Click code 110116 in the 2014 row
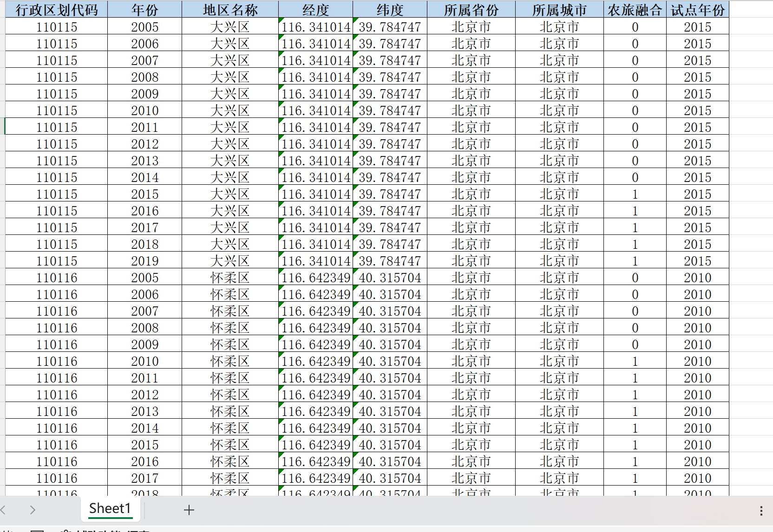The image size is (773, 532). [x=57, y=428]
